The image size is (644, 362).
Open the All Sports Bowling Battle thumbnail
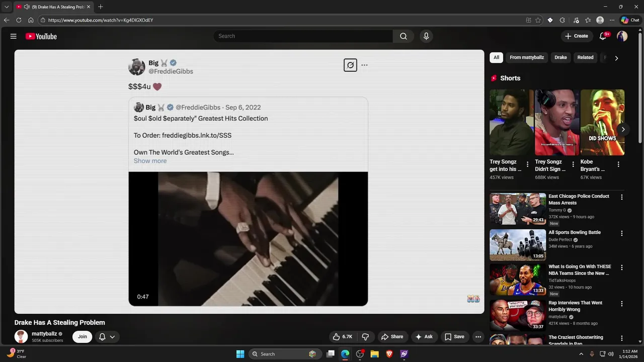click(x=518, y=245)
